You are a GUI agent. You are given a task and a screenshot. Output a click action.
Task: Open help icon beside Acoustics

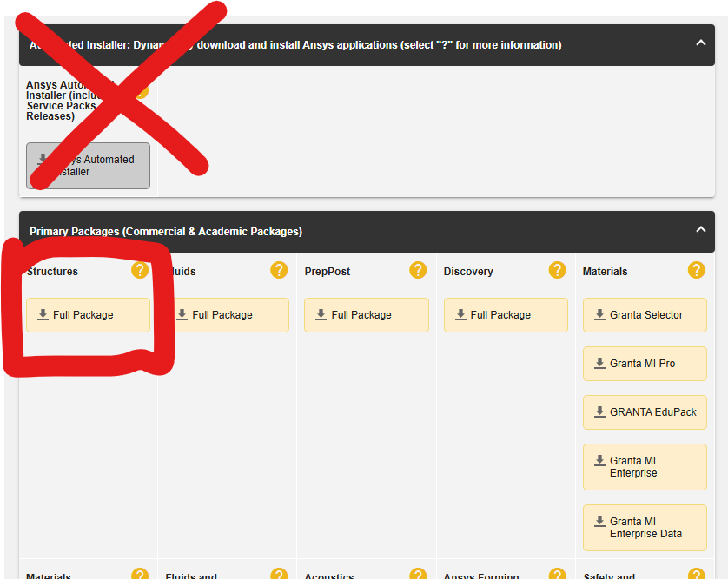click(418, 575)
